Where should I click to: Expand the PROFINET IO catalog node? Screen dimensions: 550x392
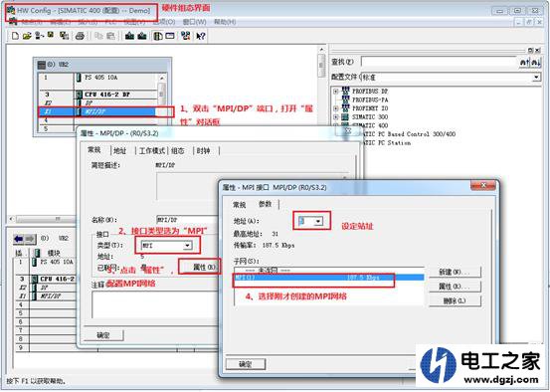point(336,108)
